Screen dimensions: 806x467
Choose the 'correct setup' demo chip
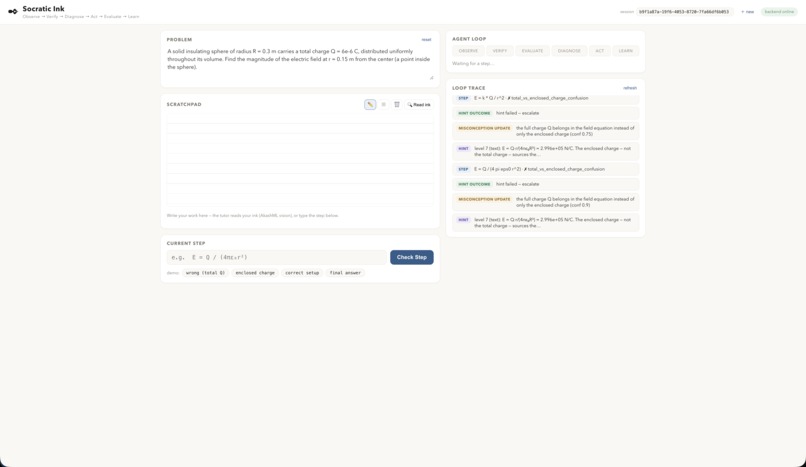pos(302,273)
